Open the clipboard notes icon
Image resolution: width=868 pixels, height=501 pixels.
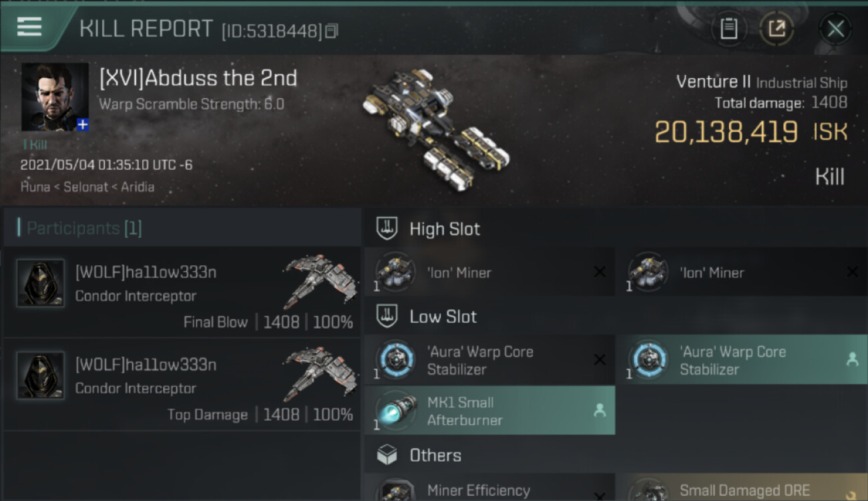click(x=728, y=29)
